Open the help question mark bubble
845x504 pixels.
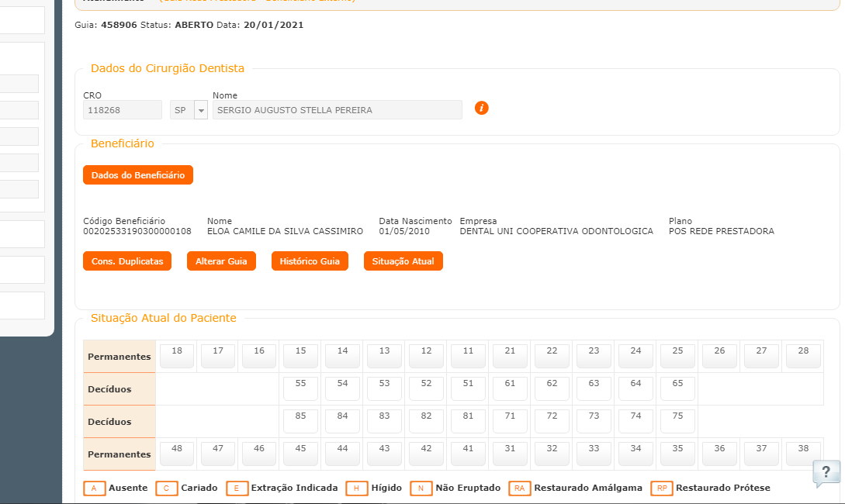point(826,472)
